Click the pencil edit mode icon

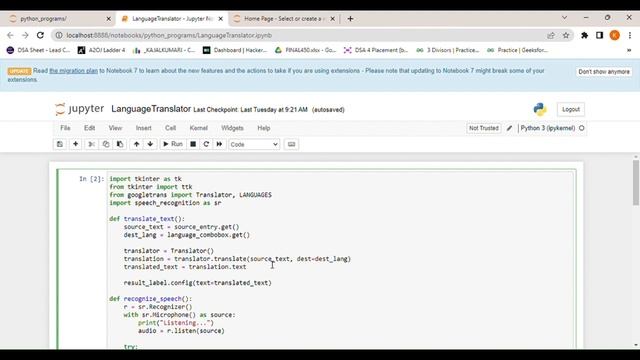(509, 128)
